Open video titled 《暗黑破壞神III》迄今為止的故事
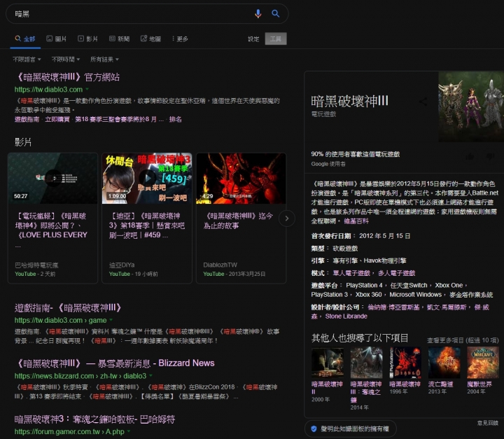Image resolution: width=504 pixels, height=439 pixels. click(x=238, y=221)
